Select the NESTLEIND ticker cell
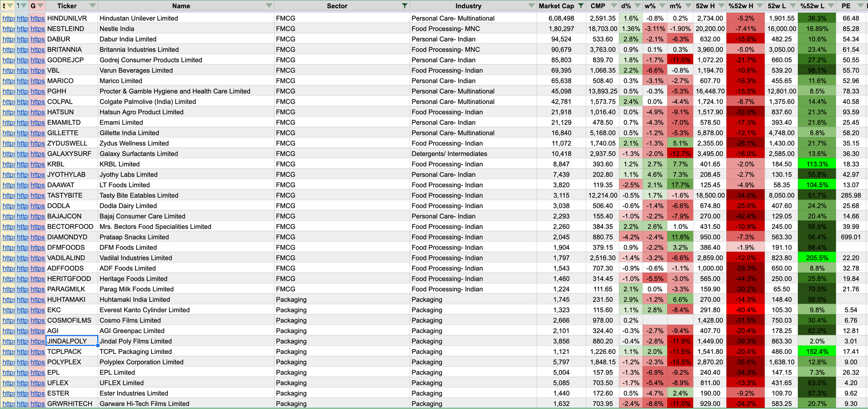Image resolution: width=868 pixels, height=409 pixels. tap(72, 29)
